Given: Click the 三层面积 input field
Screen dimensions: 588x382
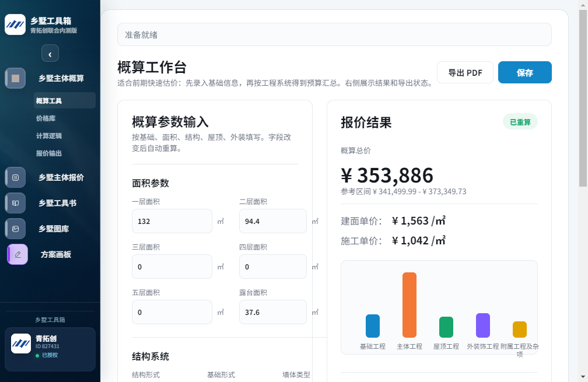Looking at the screenshot, I should (x=172, y=267).
